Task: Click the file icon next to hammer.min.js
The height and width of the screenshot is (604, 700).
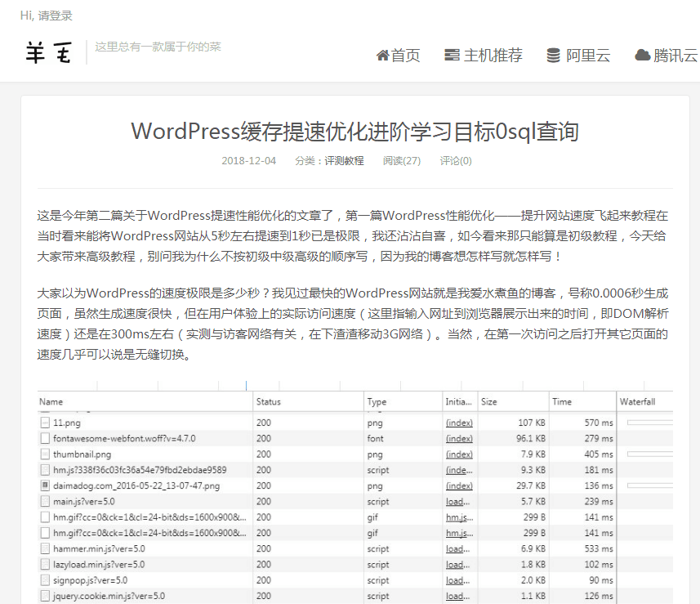Action: pyautogui.click(x=45, y=548)
